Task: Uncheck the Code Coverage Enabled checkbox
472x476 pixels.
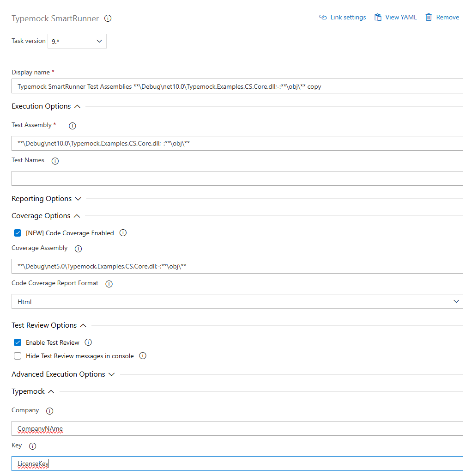Action: click(18, 233)
